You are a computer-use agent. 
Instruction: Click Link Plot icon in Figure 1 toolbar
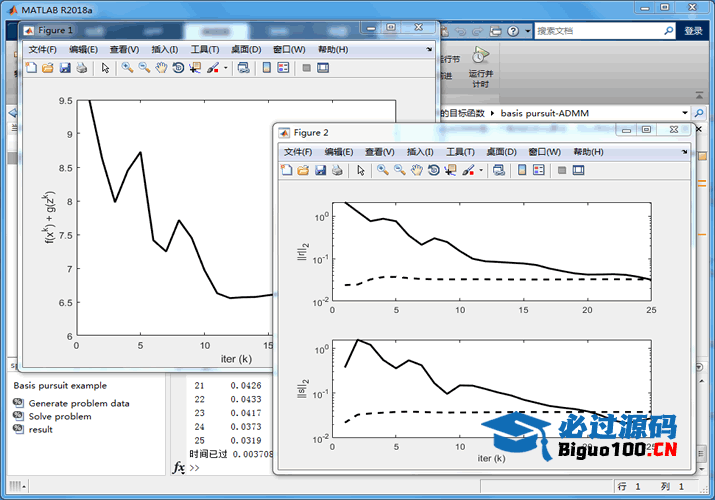point(244,68)
